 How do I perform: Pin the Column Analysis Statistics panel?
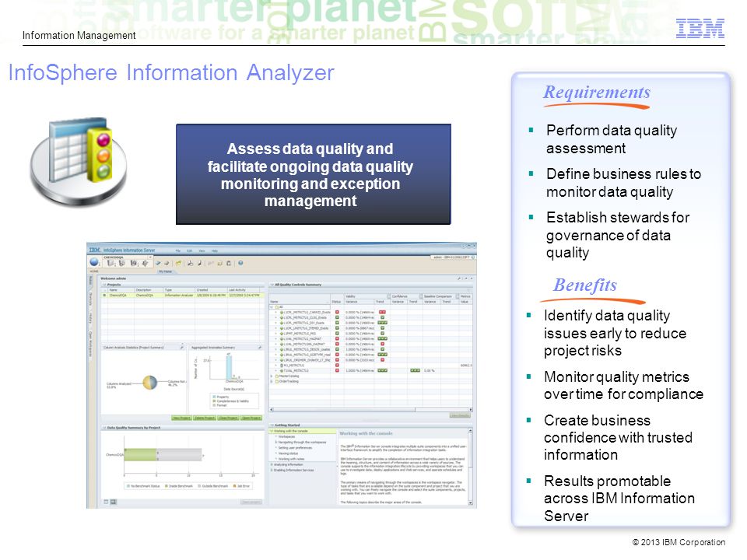point(182,348)
